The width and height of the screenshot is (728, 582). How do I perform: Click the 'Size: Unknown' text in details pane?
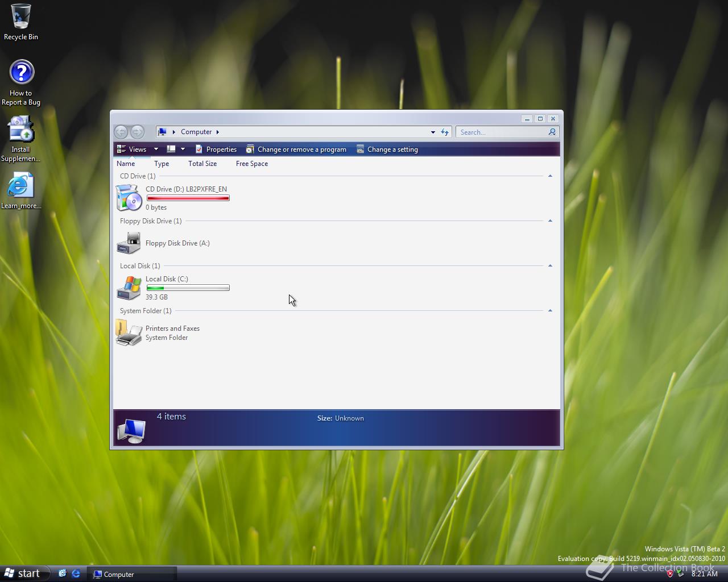[x=340, y=418]
